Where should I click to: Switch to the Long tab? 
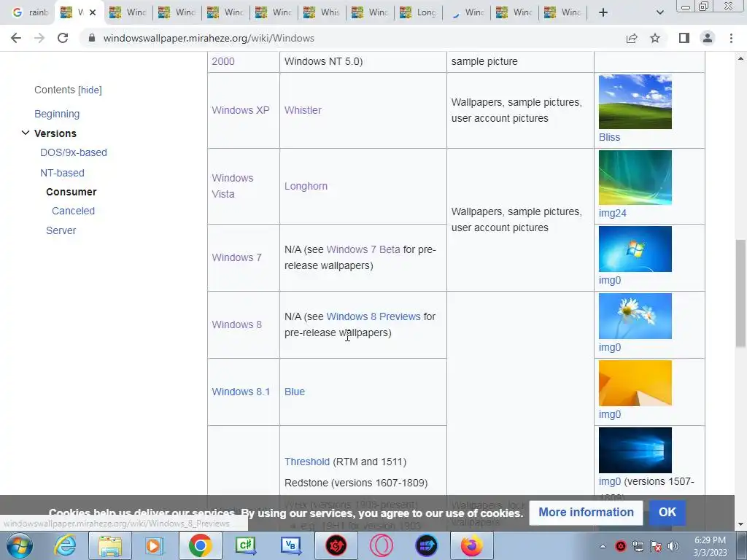418,12
